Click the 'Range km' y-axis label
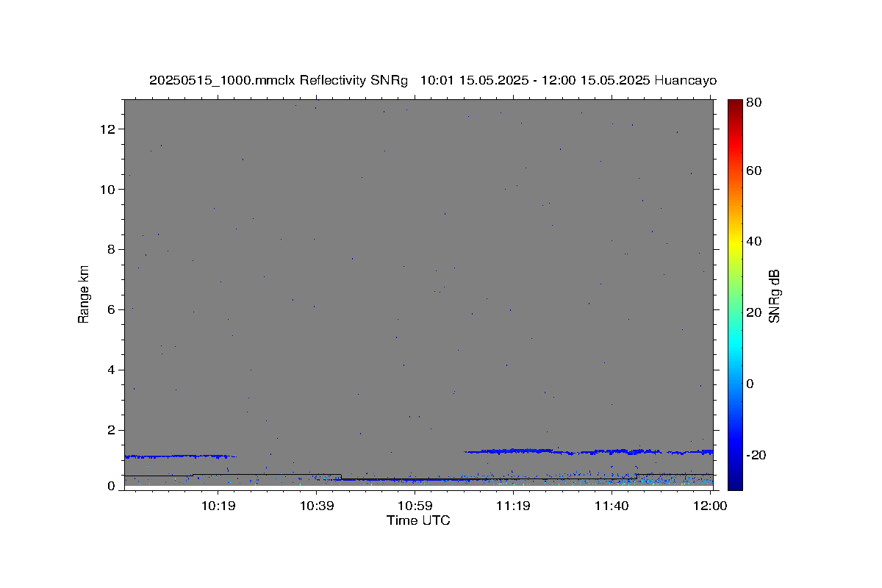882x588 pixels. 84,294
